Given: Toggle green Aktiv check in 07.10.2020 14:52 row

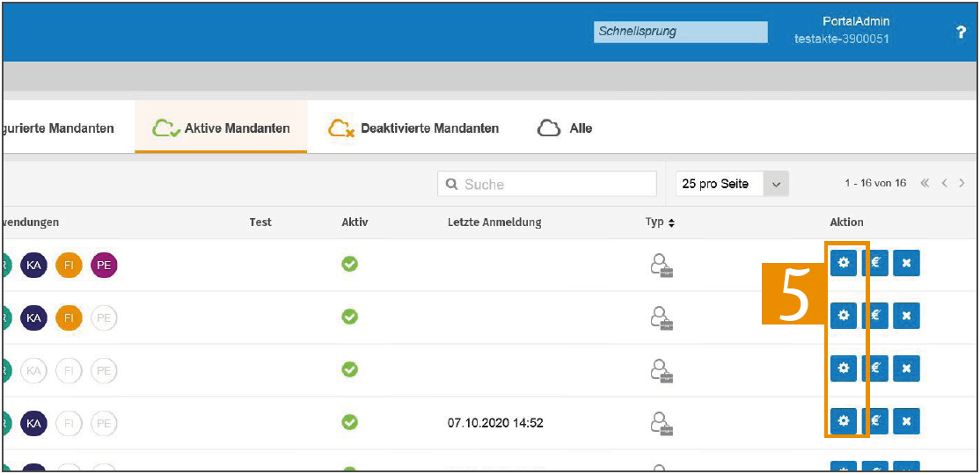Looking at the screenshot, I should 350,423.
